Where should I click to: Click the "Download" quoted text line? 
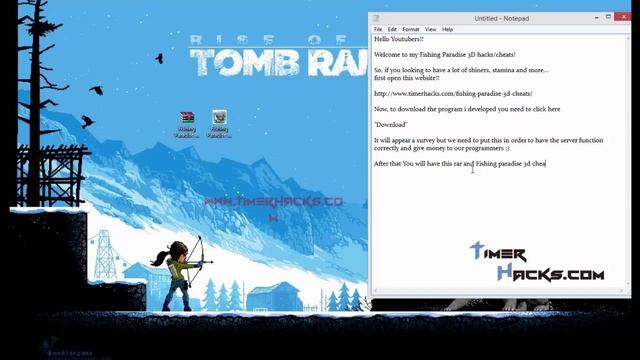click(x=391, y=124)
